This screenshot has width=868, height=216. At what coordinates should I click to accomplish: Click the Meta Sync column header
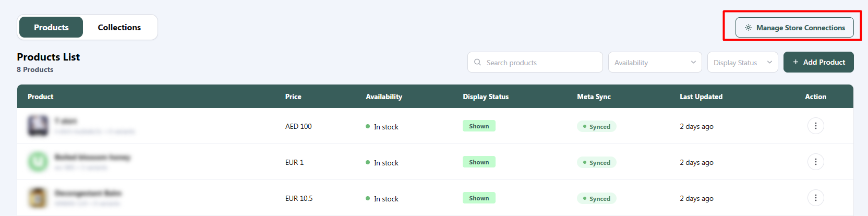pyautogui.click(x=594, y=97)
